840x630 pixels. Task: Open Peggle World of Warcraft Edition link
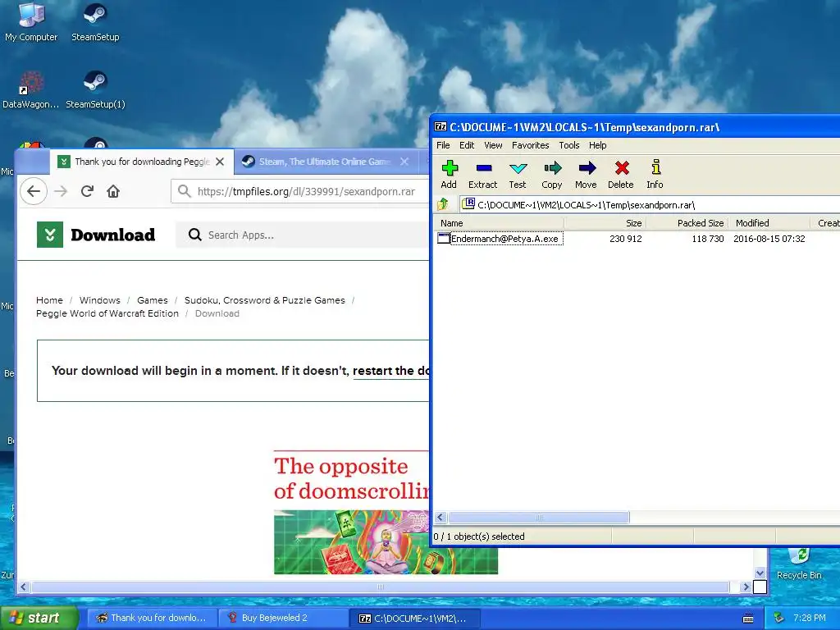click(107, 313)
